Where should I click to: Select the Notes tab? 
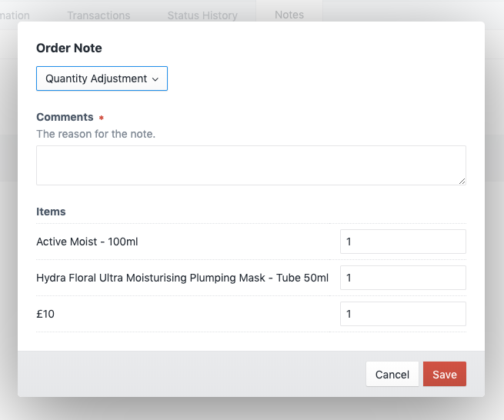click(x=289, y=15)
